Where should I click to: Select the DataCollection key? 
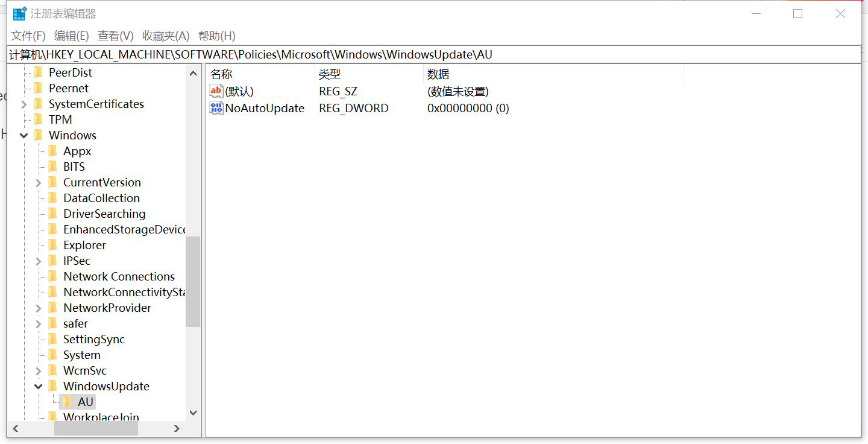point(102,198)
